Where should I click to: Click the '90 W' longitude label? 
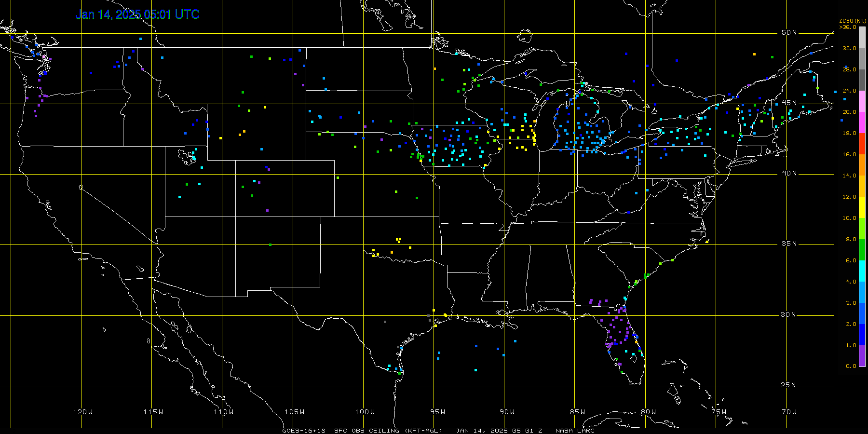tap(507, 412)
